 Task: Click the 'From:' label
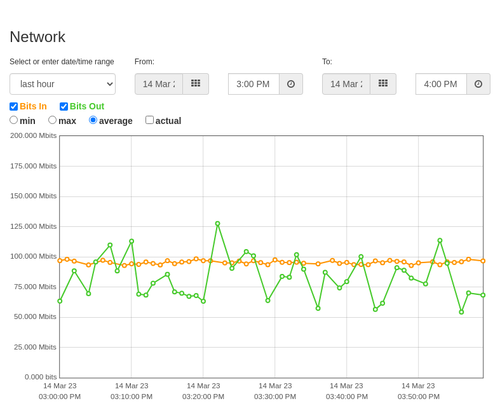[144, 62]
